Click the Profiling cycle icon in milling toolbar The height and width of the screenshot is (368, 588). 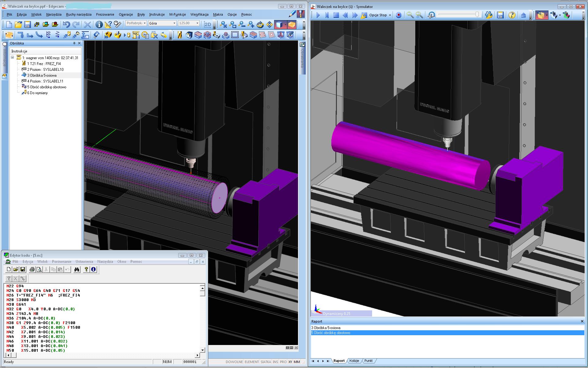click(x=235, y=35)
